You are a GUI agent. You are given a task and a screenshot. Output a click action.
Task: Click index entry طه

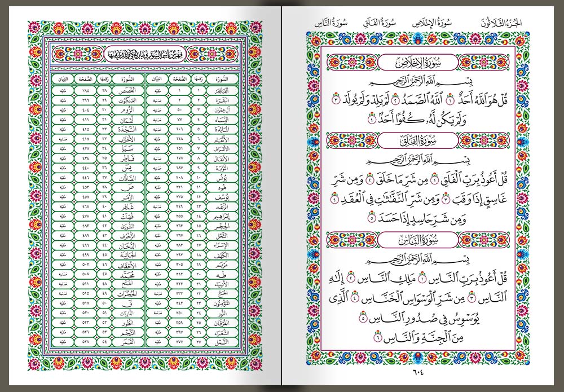click(222, 275)
